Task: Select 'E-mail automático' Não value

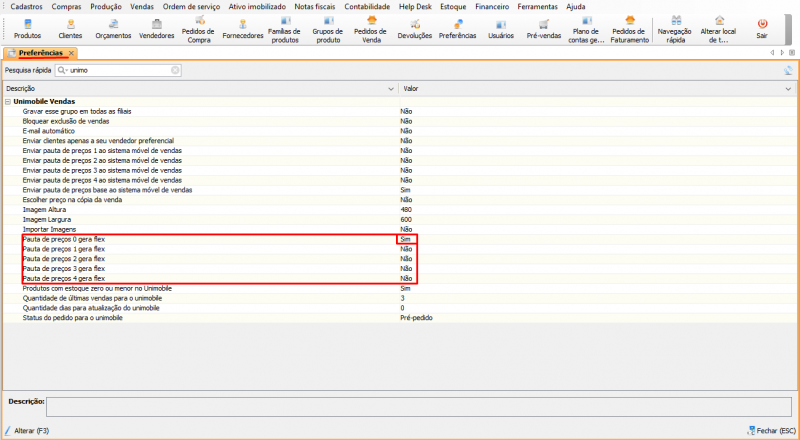Action: coord(406,130)
